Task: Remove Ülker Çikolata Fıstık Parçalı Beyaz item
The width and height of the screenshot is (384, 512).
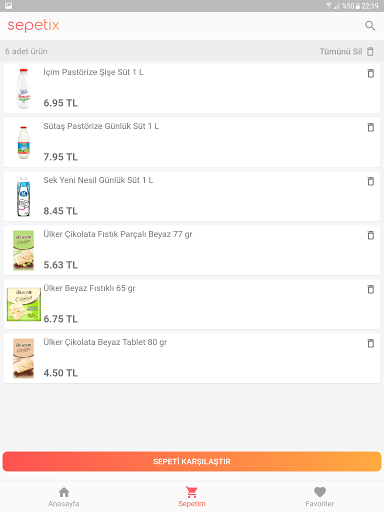Action: point(371,235)
